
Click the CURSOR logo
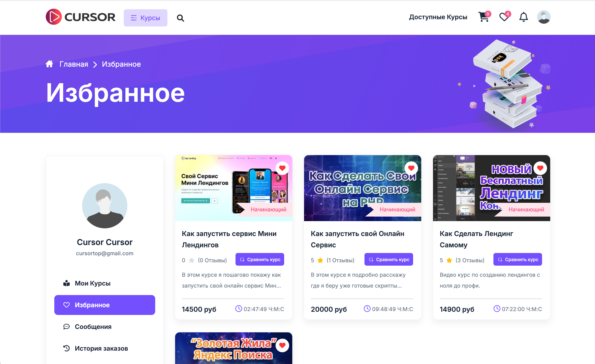81,17
